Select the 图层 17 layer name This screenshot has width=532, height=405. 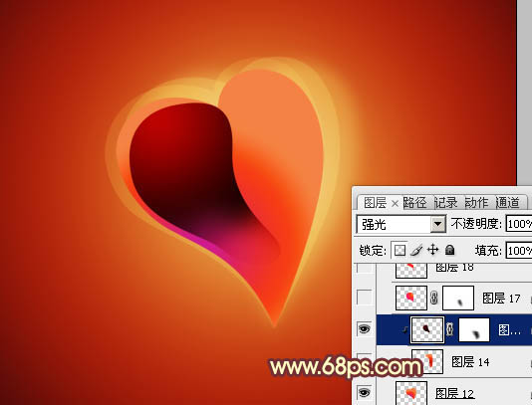501,299
